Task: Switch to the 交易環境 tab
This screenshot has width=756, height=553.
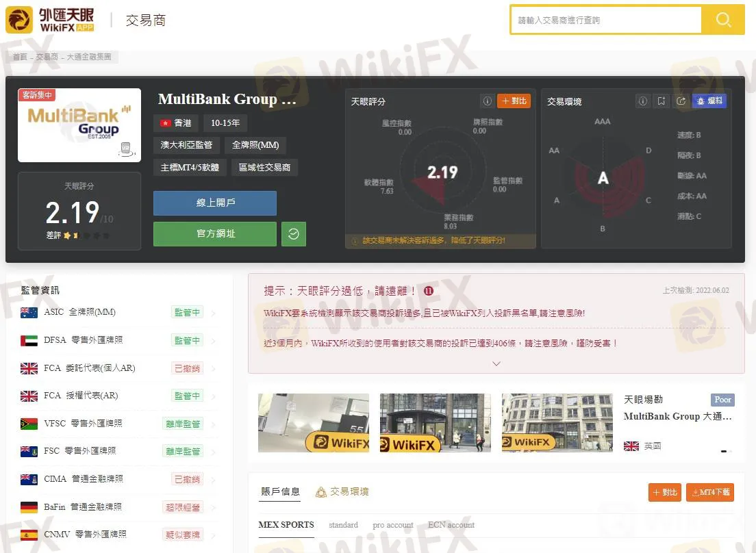Action: (x=342, y=492)
